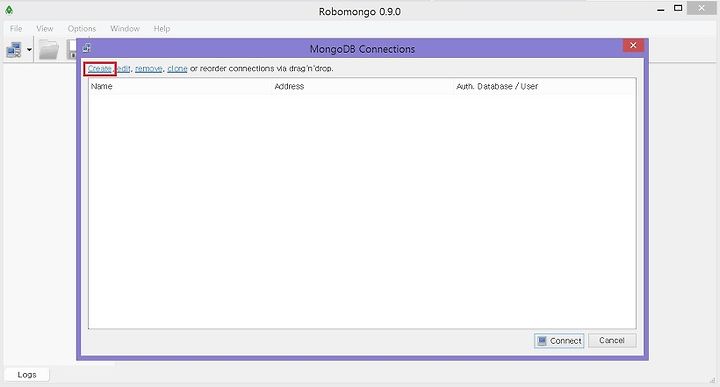Open the Window menu
720x387 pixels.
click(125, 28)
